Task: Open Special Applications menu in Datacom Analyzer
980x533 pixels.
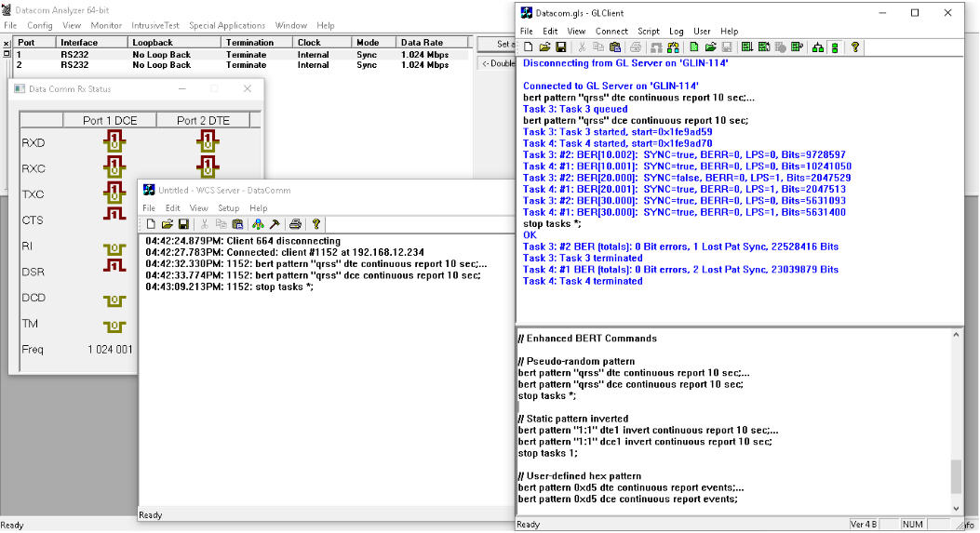Action: coord(227,26)
